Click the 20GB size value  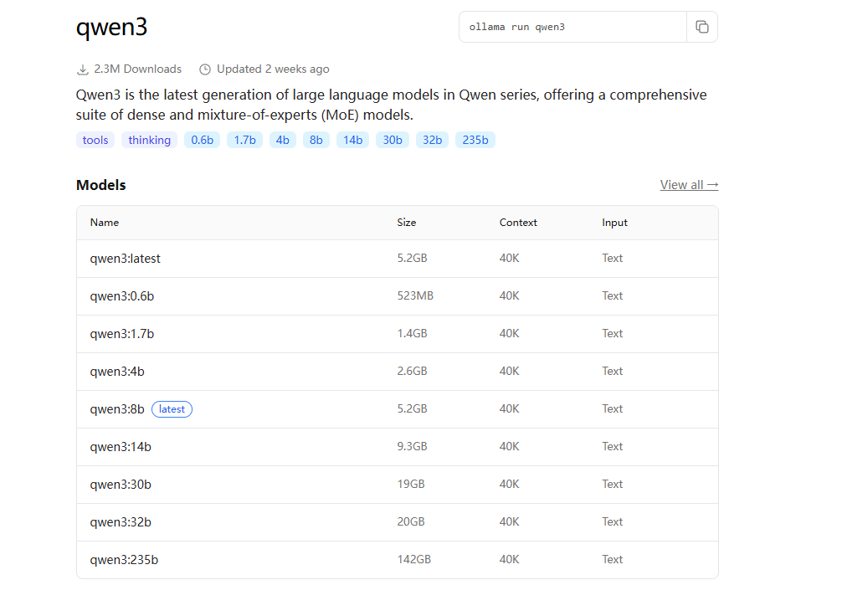point(411,521)
